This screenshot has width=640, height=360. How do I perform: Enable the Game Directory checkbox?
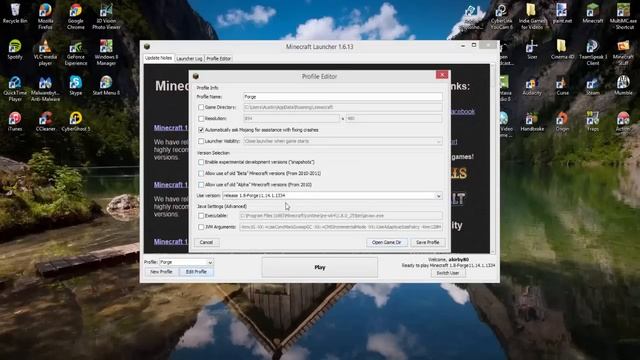click(201, 107)
